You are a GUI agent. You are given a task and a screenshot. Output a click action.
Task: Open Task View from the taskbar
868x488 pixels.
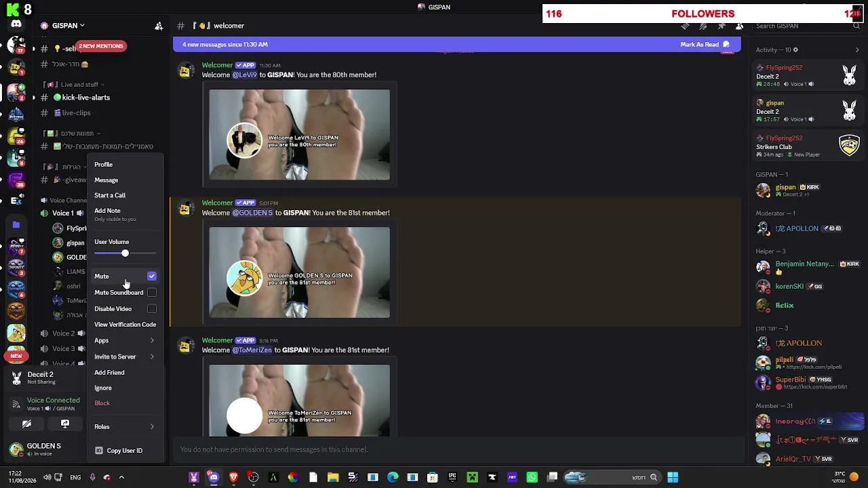click(x=552, y=477)
